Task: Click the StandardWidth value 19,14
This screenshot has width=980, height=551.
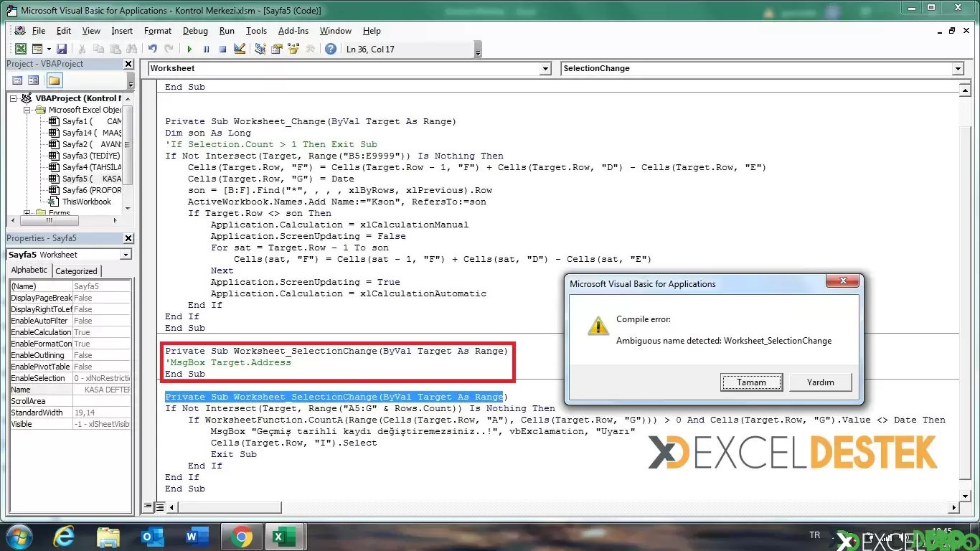Action: pos(102,413)
